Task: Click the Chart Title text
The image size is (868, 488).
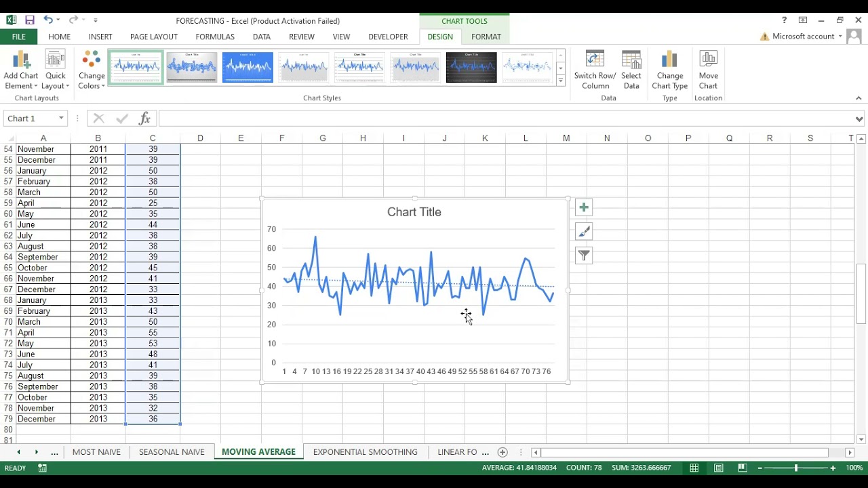Action: [414, 212]
